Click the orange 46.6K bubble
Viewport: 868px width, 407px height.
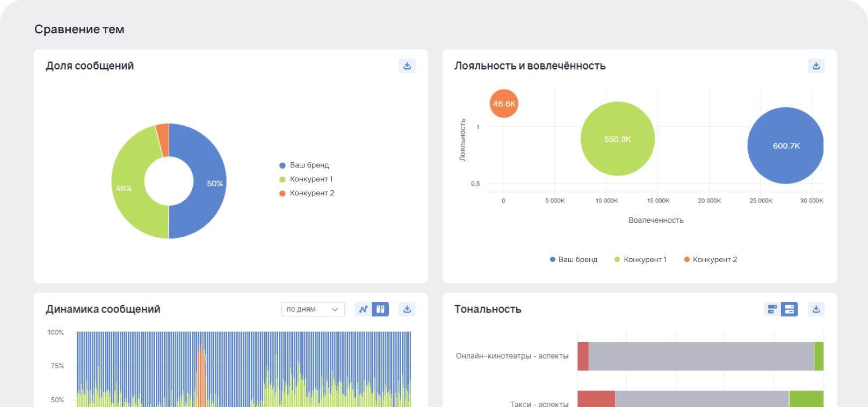point(504,104)
